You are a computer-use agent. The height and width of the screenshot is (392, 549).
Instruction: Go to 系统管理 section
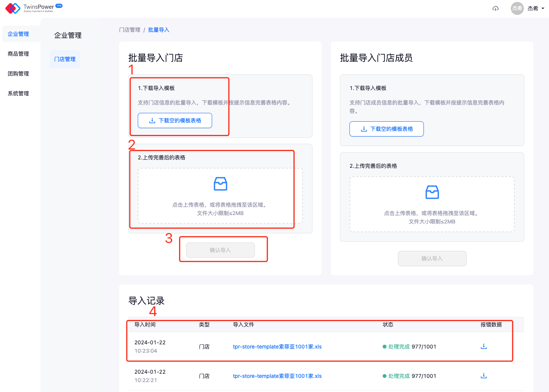tap(18, 93)
